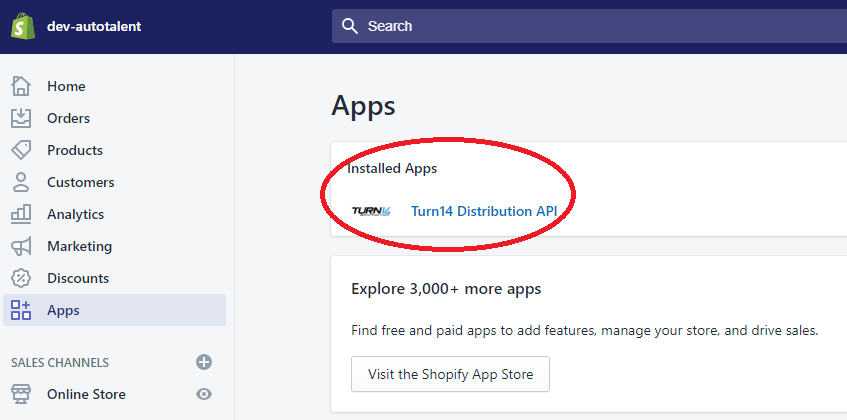
Task: Open the dev-autotalent store name
Action: (94, 26)
